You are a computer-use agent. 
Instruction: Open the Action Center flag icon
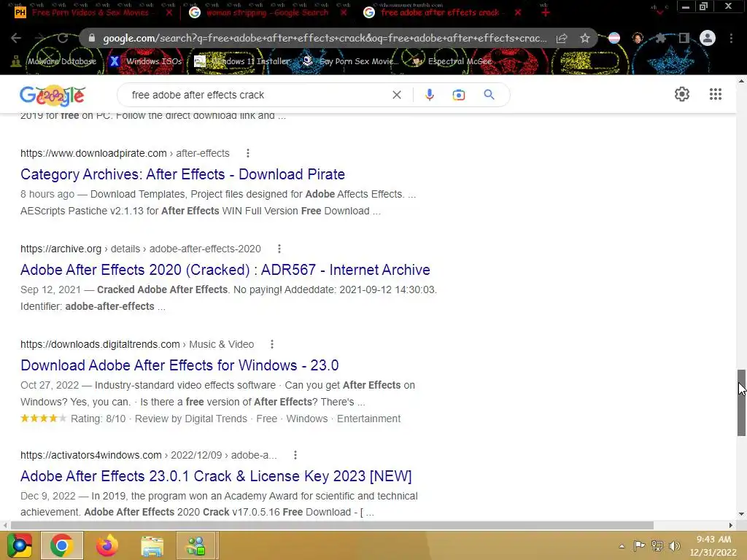[x=639, y=545]
